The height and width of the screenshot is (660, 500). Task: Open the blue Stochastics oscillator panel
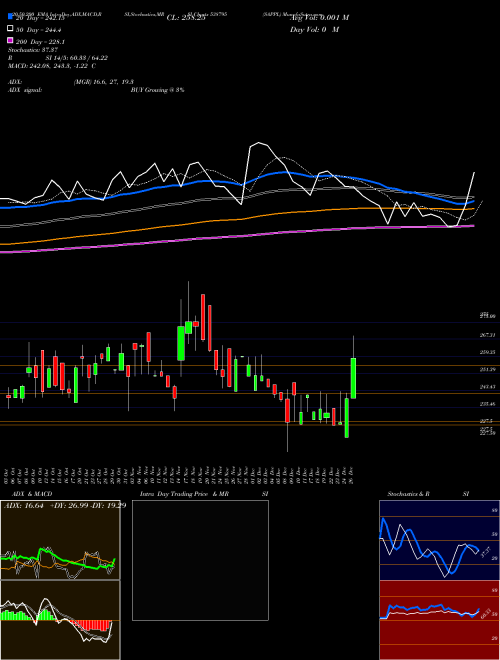pos(439,540)
